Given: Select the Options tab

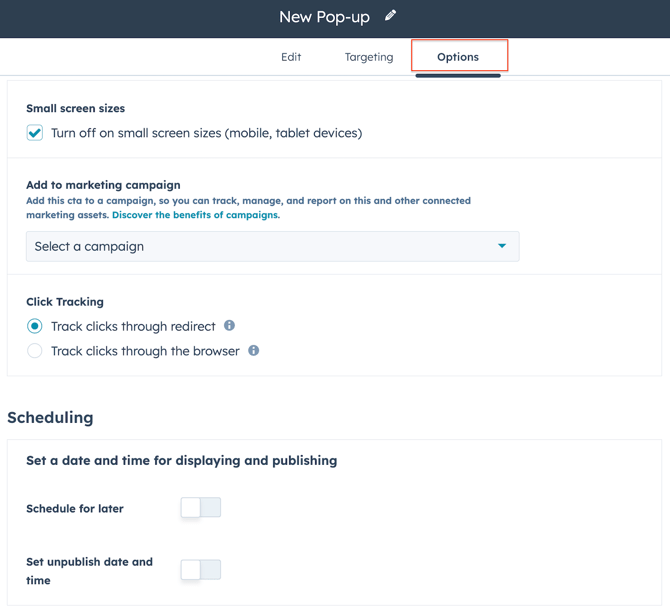Looking at the screenshot, I should pyautogui.click(x=458, y=57).
